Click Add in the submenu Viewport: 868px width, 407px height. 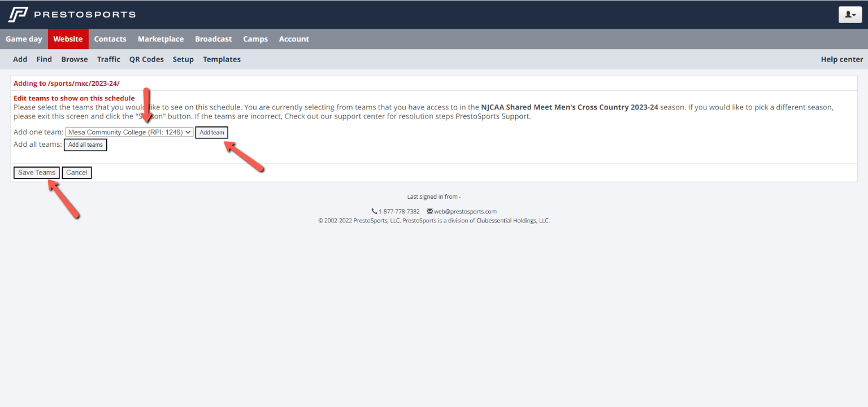20,59
